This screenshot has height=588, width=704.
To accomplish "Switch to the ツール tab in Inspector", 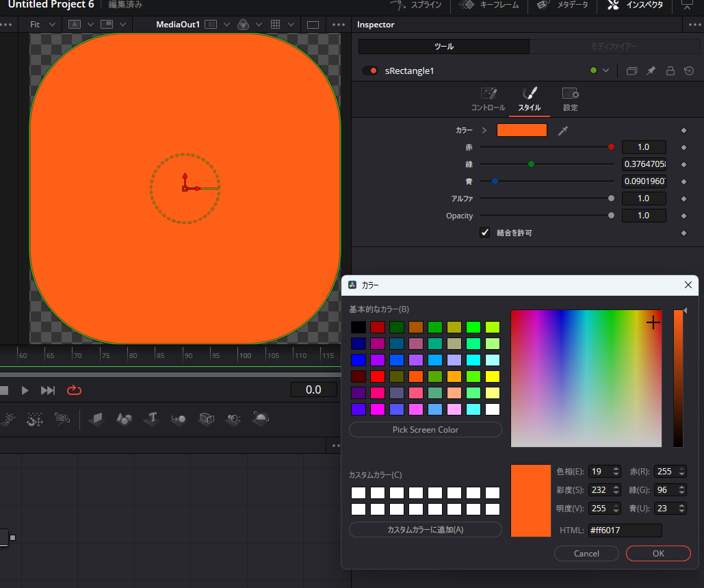I will (443, 47).
